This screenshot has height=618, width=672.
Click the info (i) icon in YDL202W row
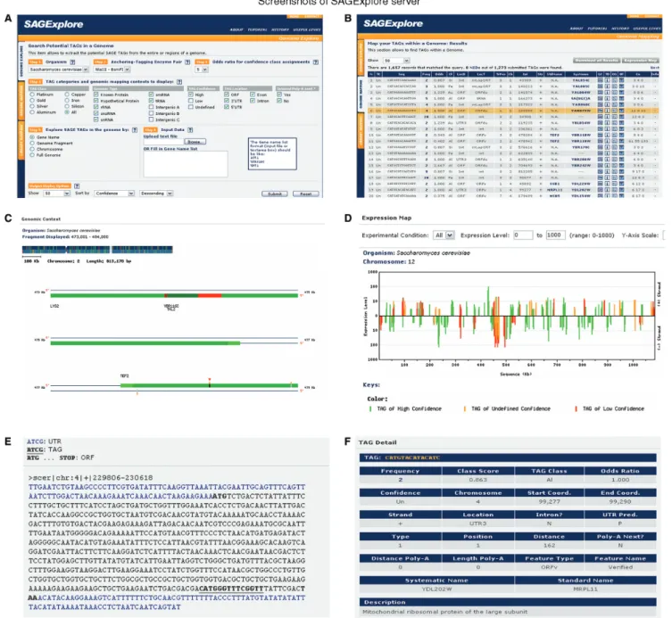click(x=607, y=190)
